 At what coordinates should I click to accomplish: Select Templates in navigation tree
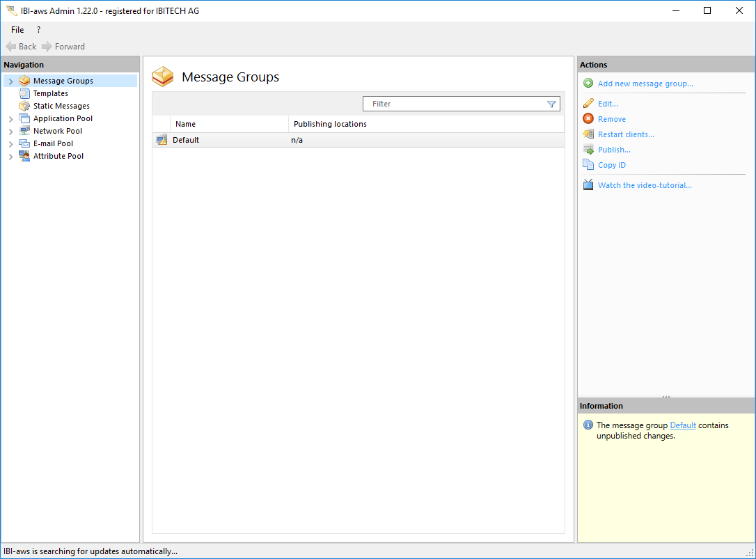[50, 93]
